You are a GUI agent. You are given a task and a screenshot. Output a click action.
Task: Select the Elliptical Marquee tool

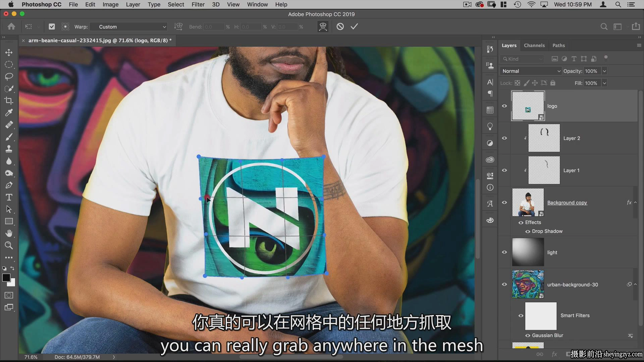coord(9,64)
